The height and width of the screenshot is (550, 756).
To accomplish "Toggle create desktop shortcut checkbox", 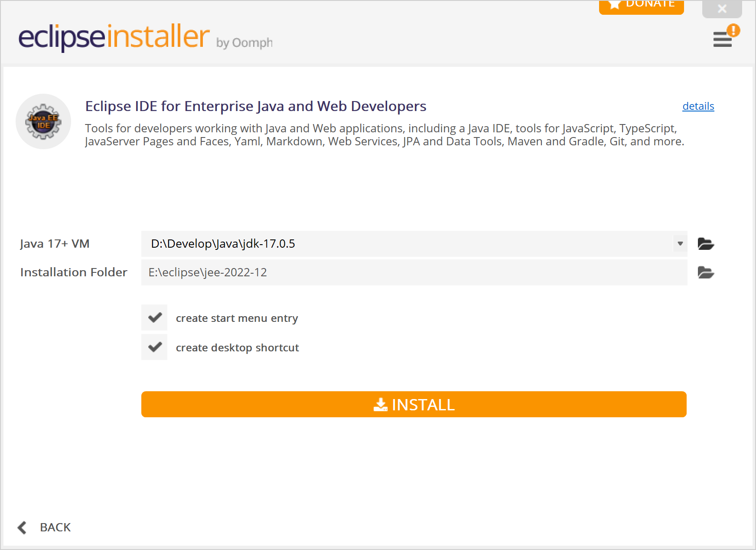I will (154, 347).
